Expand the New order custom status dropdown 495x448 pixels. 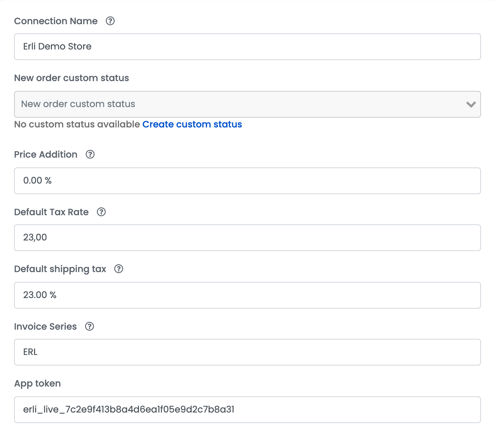point(247,104)
